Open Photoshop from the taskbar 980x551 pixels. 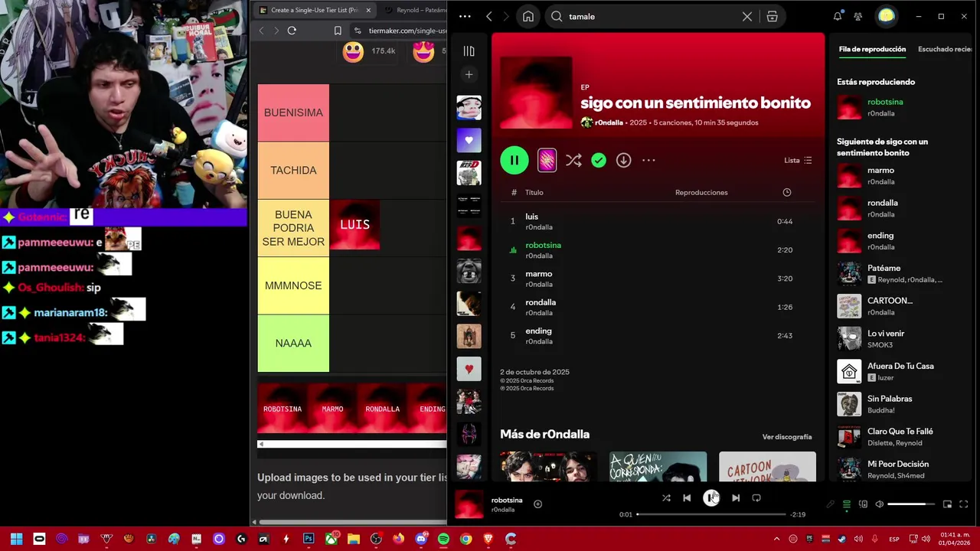pos(309,539)
